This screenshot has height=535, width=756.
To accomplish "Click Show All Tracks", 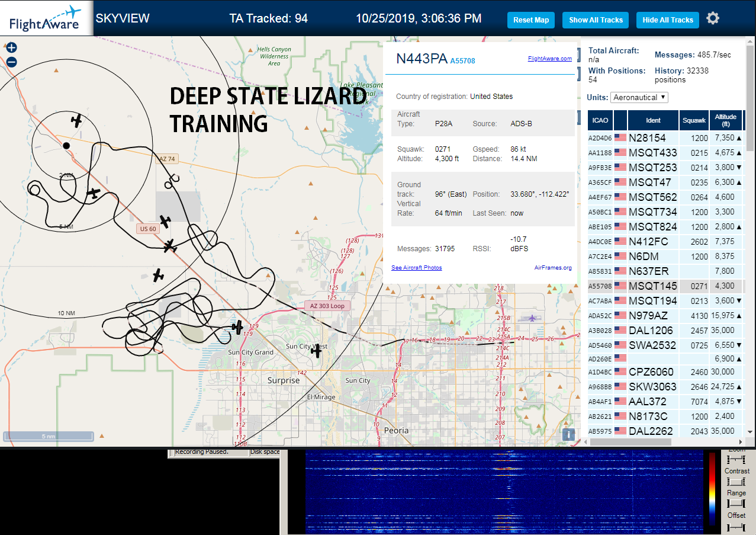I will (x=596, y=20).
